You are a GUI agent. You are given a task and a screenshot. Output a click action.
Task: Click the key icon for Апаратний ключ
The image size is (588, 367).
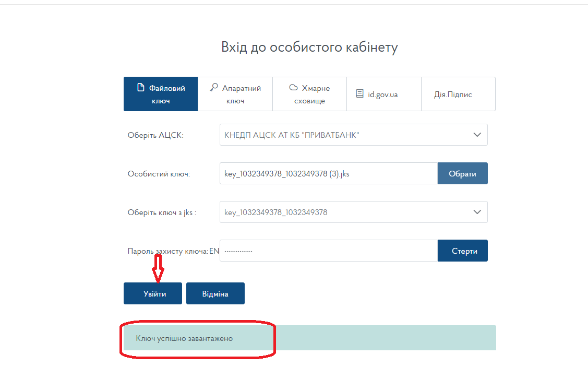click(x=214, y=88)
